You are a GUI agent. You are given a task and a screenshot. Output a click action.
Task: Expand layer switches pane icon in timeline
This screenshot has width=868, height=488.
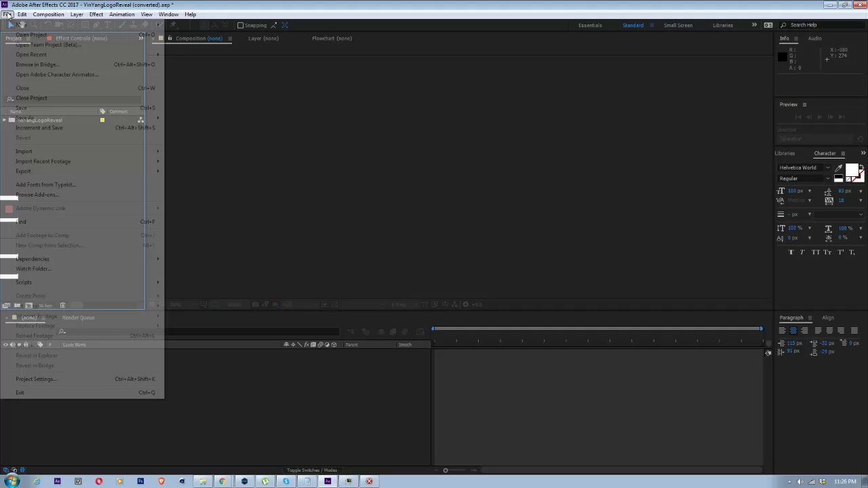coord(6,470)
